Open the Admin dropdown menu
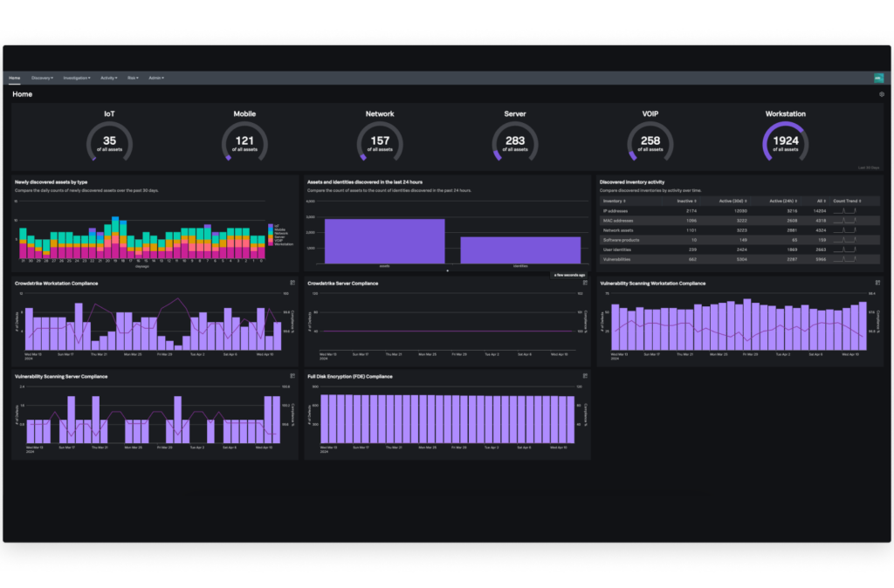Viewport: 894px width, 588px height. coord(155,78)
